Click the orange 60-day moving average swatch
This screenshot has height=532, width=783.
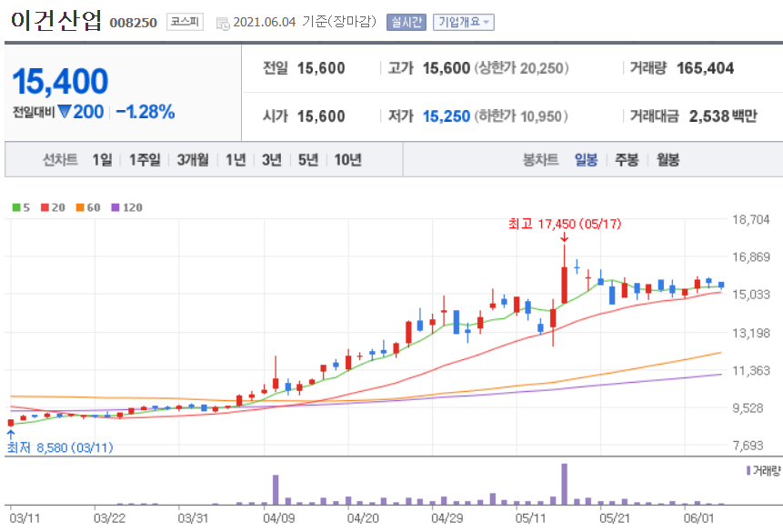(x=80, y=207)
